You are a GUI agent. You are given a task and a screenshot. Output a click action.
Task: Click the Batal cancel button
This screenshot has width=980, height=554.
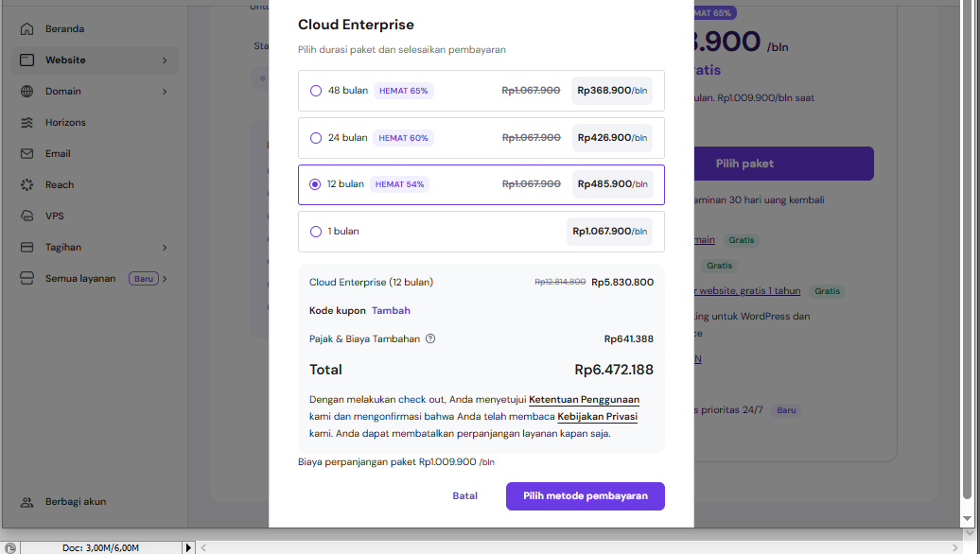tap(464, 496)
